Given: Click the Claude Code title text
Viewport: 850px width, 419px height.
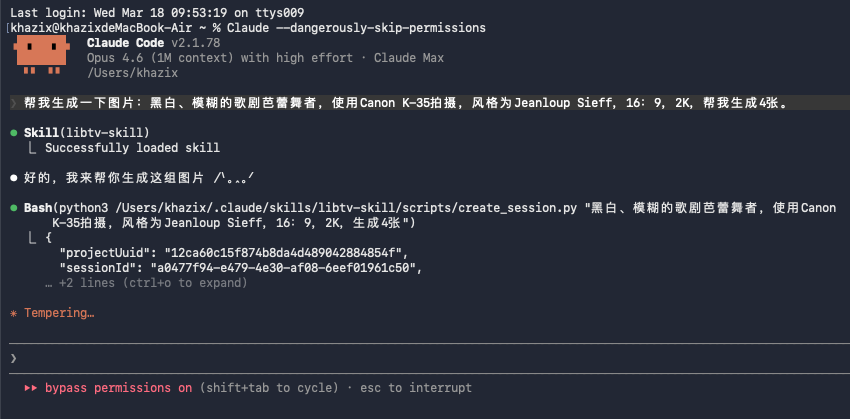Looking at the screenshot, I should point(126,43).
